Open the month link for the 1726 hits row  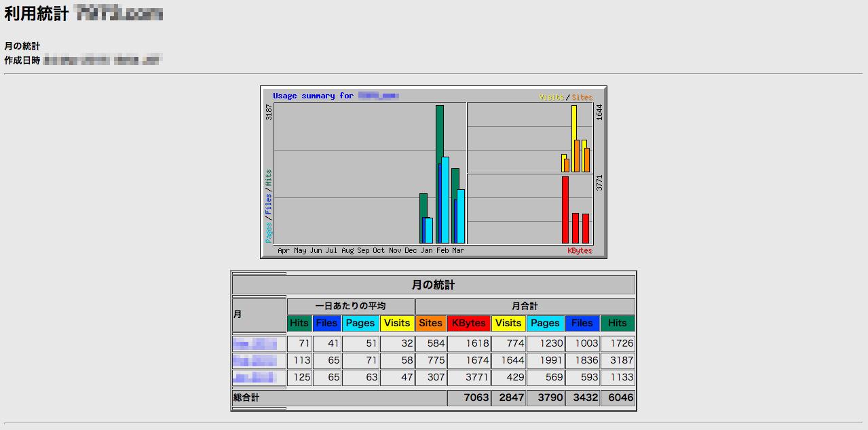coord(254,344)
